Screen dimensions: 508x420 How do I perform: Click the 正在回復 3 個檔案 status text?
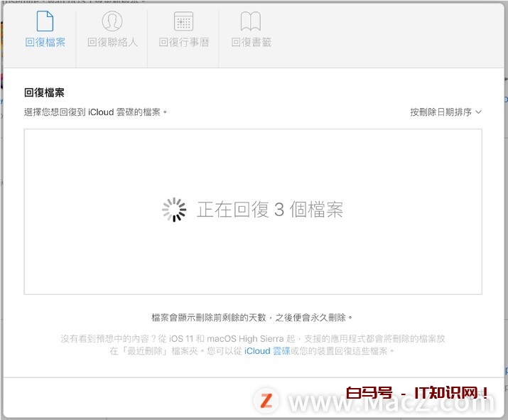(x=270, y=210)
